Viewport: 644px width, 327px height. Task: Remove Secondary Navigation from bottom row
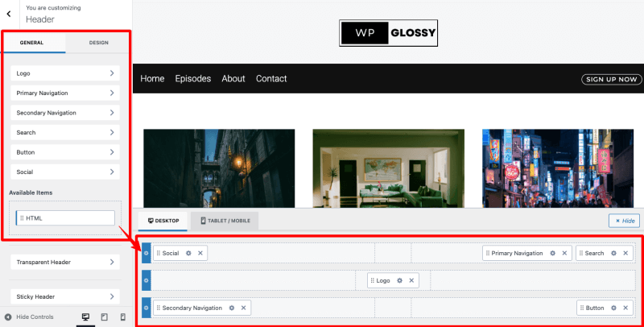click(x=244, y=308)
